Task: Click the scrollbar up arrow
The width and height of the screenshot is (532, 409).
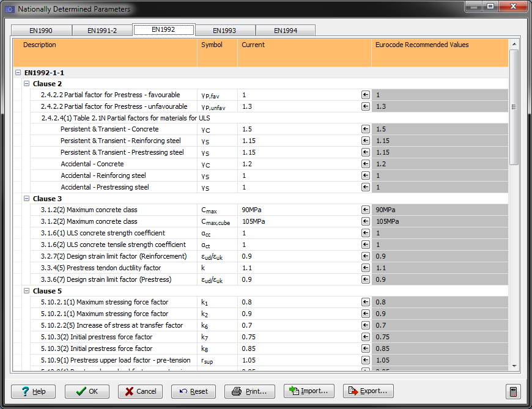Action: [514, 44]
